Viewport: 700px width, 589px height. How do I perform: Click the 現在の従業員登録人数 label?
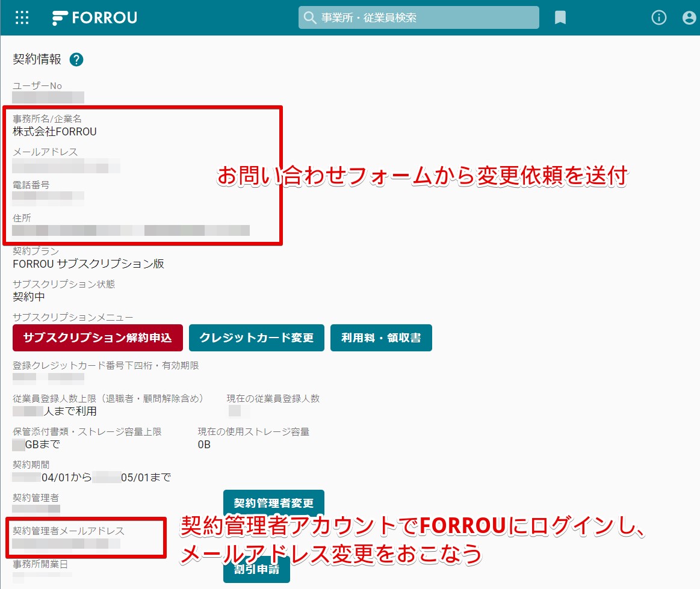coord(273,398)
